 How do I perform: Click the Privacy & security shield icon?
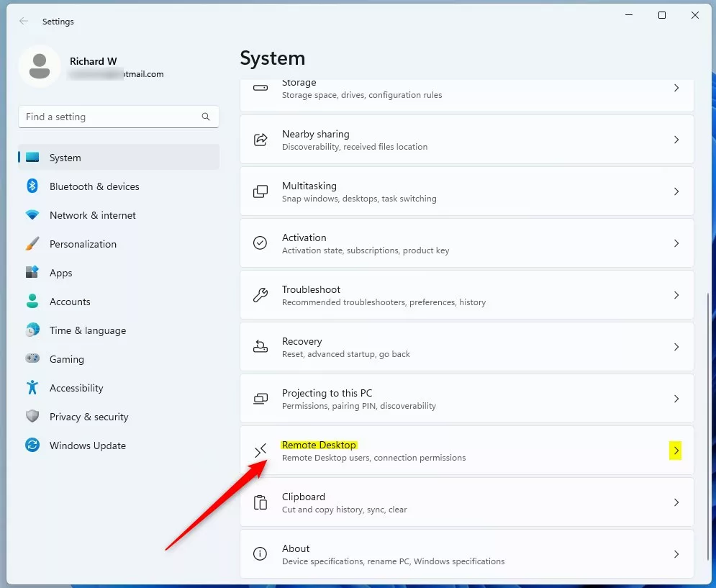(32, 417)
